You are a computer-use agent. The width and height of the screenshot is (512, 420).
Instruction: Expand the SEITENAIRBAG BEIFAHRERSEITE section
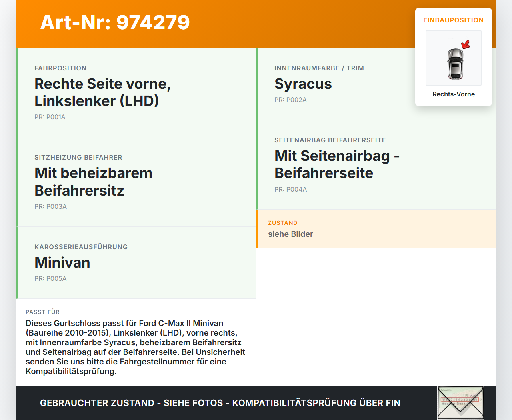330,140
